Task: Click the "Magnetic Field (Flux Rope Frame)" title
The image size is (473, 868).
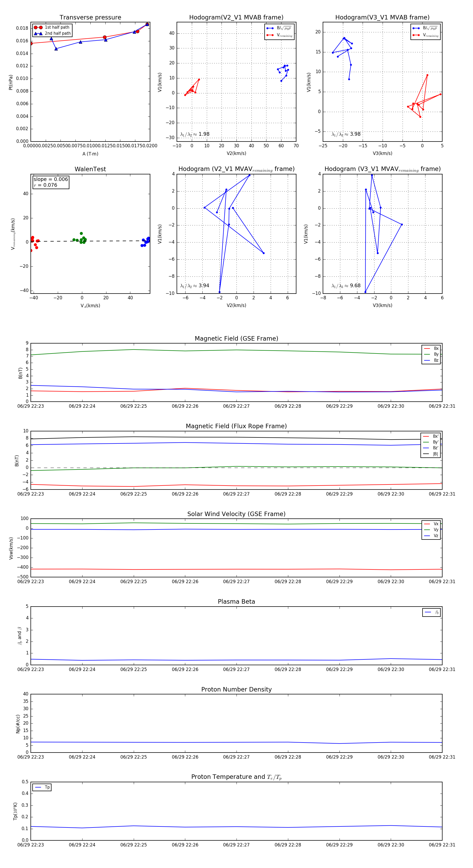Action: pos(236,426)
